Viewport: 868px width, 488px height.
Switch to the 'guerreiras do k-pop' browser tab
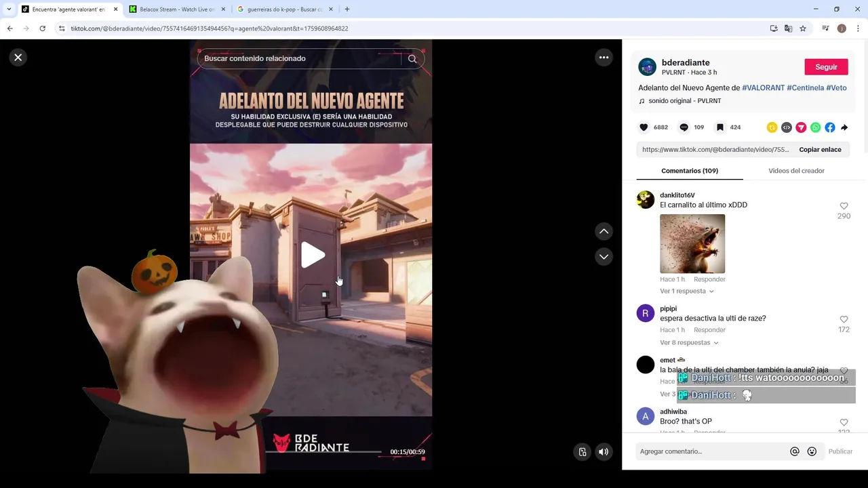pyautogui.click(x=283, y=9)
